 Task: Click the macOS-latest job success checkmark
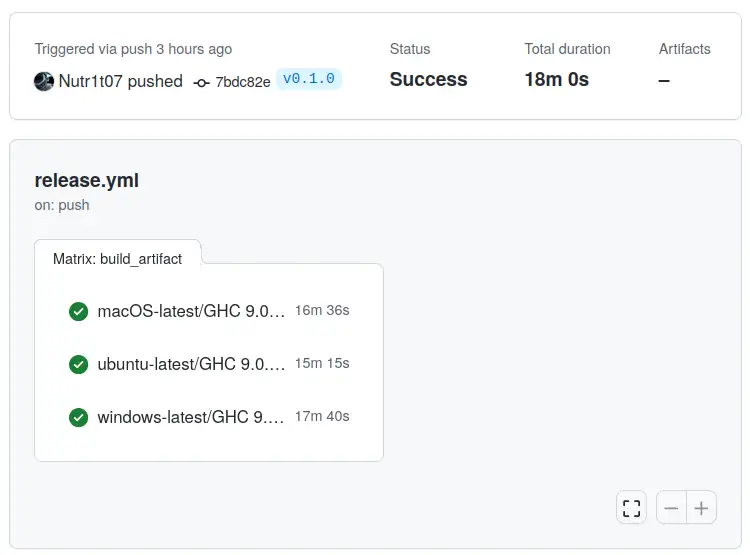pyautogui.click(x=79, y=311)
